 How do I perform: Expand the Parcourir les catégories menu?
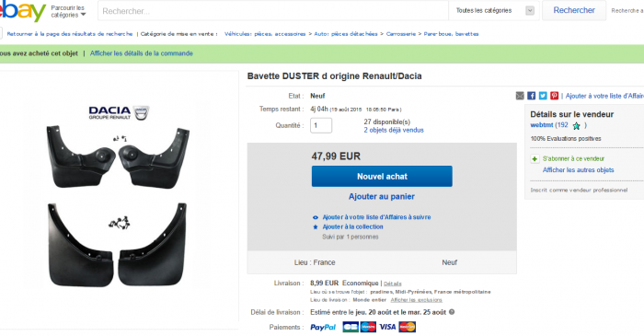(x=68, y=11)
